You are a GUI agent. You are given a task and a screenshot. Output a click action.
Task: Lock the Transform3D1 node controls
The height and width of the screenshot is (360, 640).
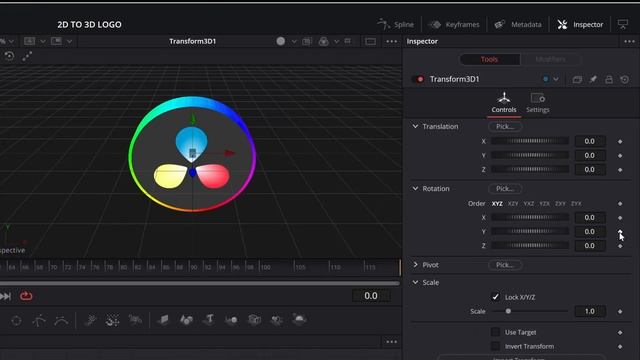point(609,80)
